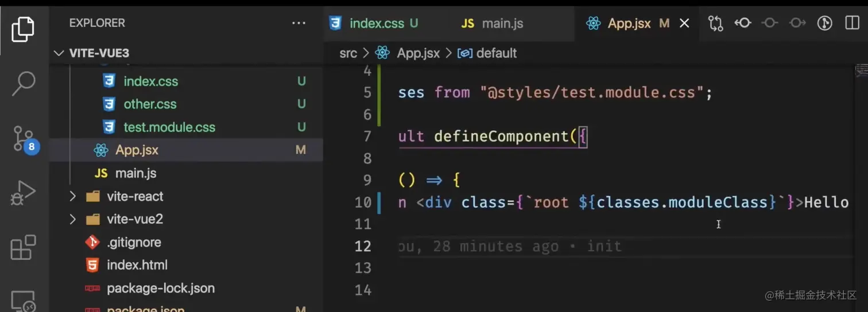Click defineComponent on line 7

click(501, 136)
